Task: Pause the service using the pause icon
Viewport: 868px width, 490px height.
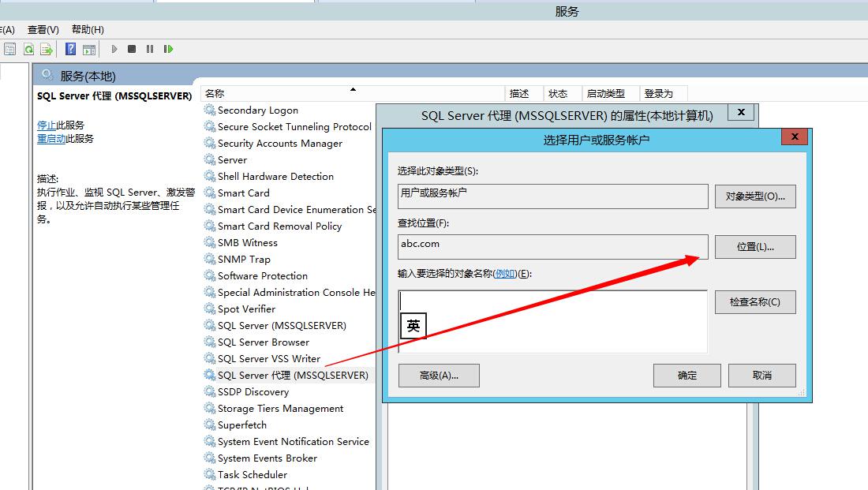Action: [x=150, y=48]
